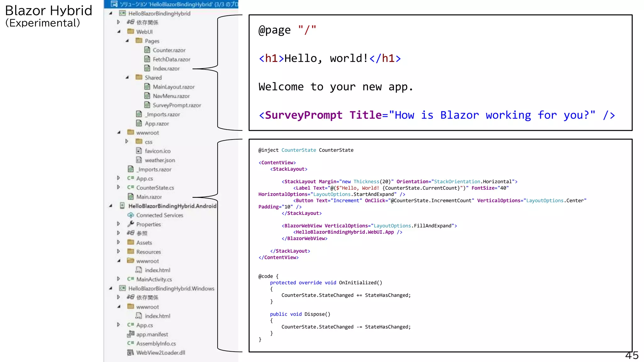Click the Properties wrench icon
Screen dimensions: 644x362
click(x=131, y=224)
